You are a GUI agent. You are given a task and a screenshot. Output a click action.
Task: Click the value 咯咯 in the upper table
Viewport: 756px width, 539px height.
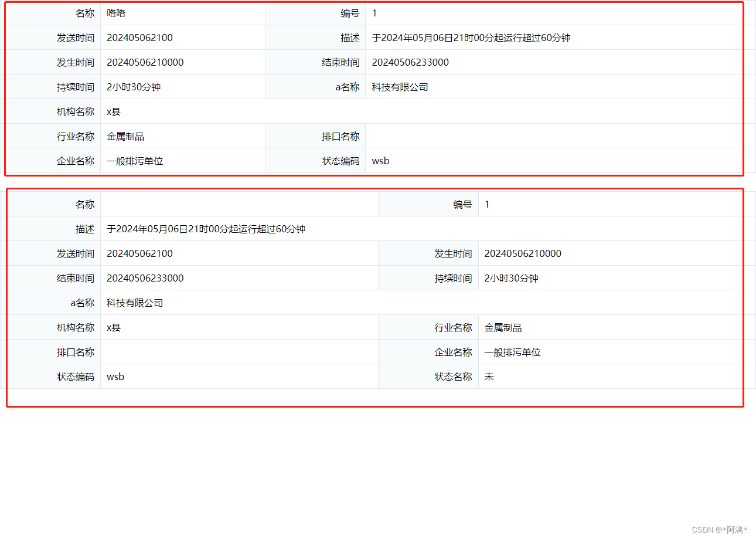(116, 13)
